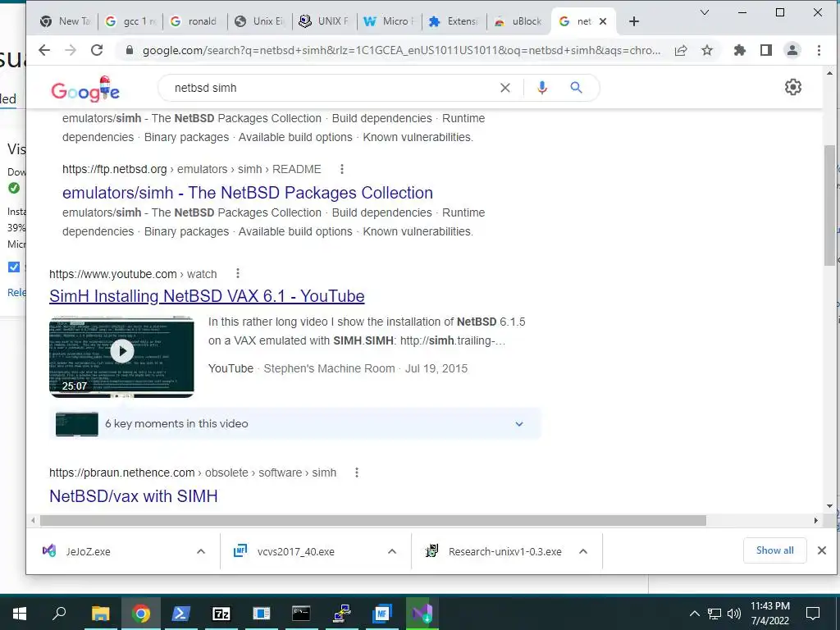Open File Explorer from the taskbar
840x630 pixels.
100,614
